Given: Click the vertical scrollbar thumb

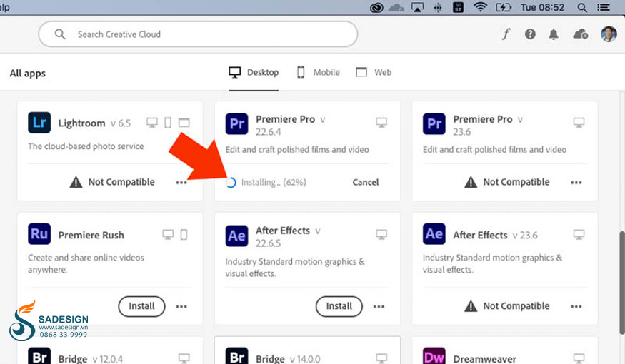Looking at the screenshot, I should click(622, 283).
